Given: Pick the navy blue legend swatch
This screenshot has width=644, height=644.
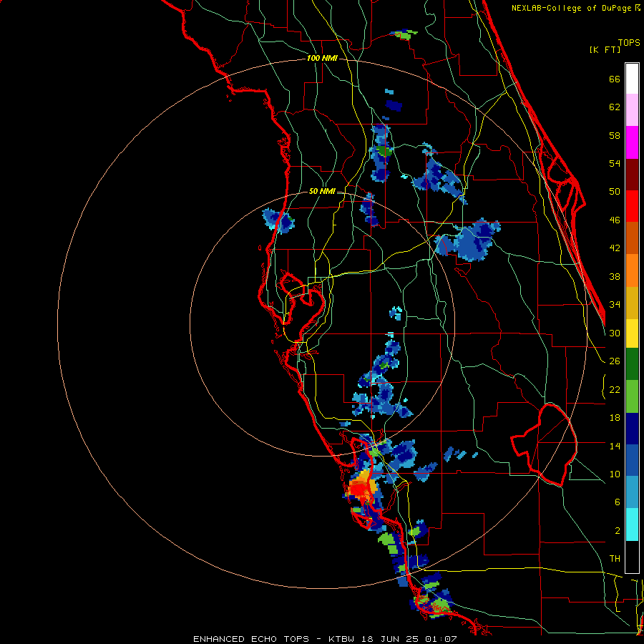Looking at the screenshot, I should click(632, 429).
